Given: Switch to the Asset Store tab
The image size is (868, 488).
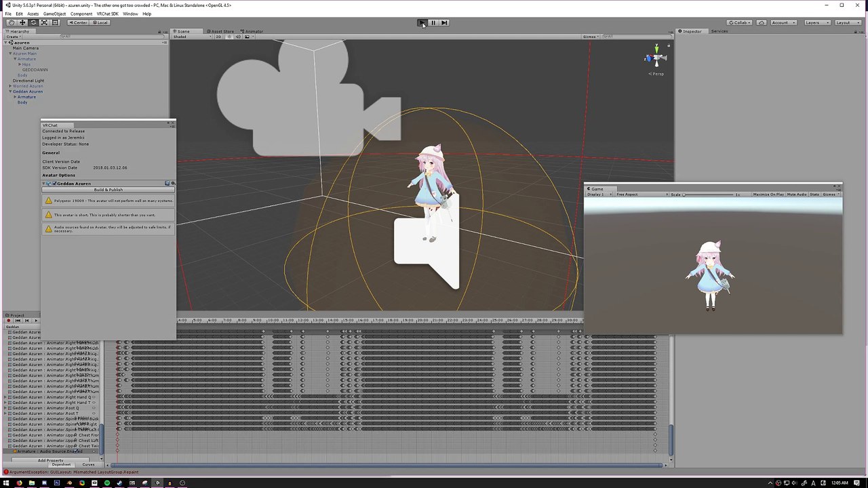Looking at the screenshot, I should (x=222, y=31).
